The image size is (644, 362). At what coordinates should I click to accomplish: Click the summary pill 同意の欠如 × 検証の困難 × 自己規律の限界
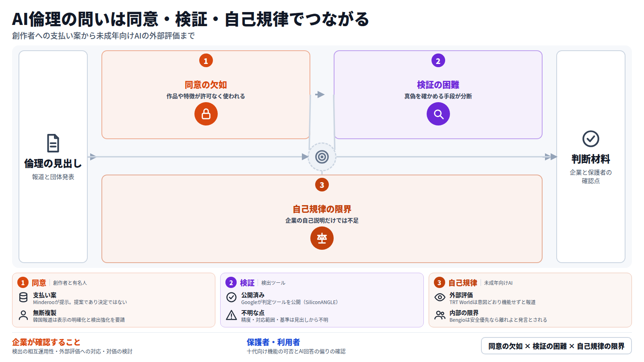(556, 346)
